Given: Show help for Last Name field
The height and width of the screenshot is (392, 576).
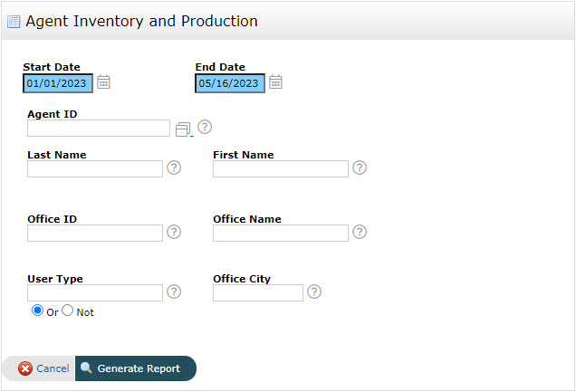Looking at the screenshot, I should 174,167.
